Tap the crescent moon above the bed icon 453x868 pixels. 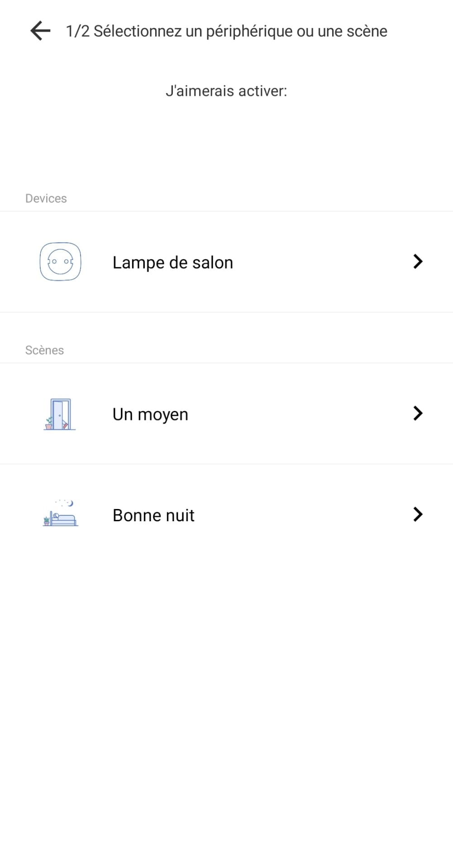click(x=70, y=503)
